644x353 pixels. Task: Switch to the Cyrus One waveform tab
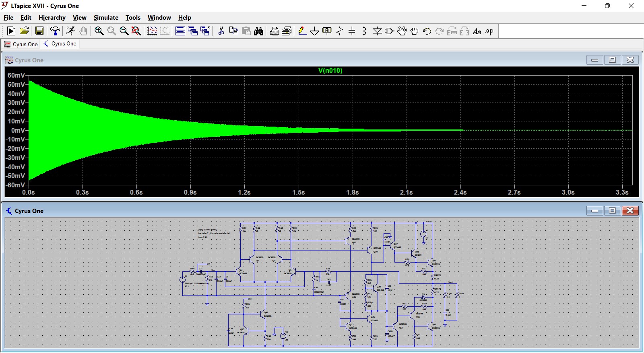pos(21,44)
